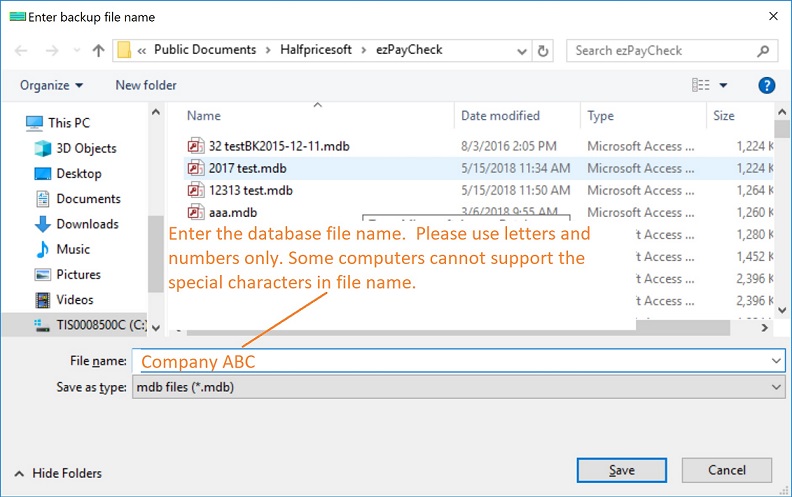792x497 pixels.
Task: Open the view options dropdown arrow
Action: point(723,86)
